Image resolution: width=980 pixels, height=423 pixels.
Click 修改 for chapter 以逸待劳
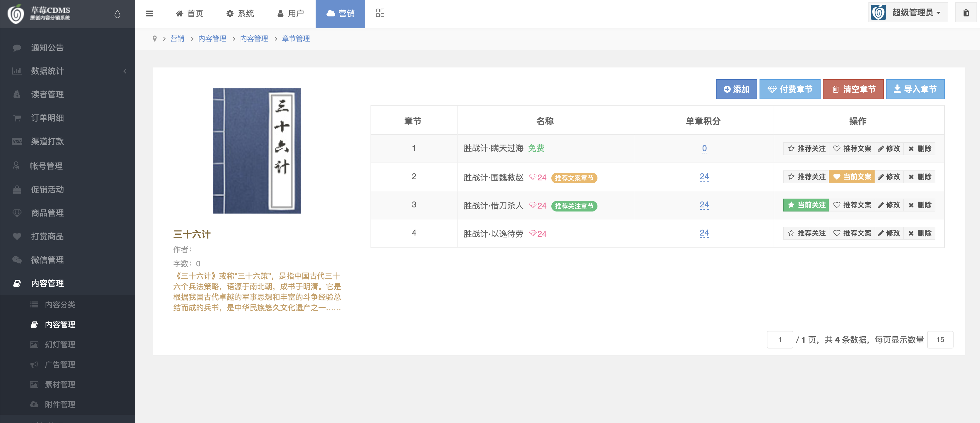[x=889, y=233]
